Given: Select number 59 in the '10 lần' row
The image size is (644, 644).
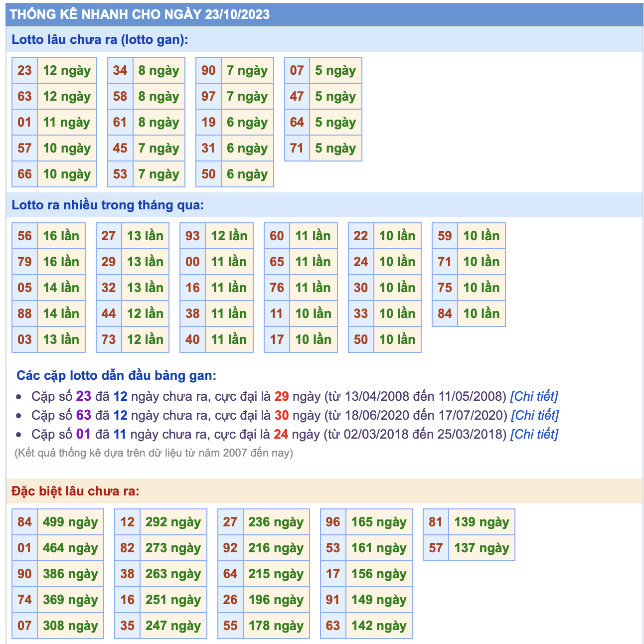Looking at the screenshot, I should 445,236.
